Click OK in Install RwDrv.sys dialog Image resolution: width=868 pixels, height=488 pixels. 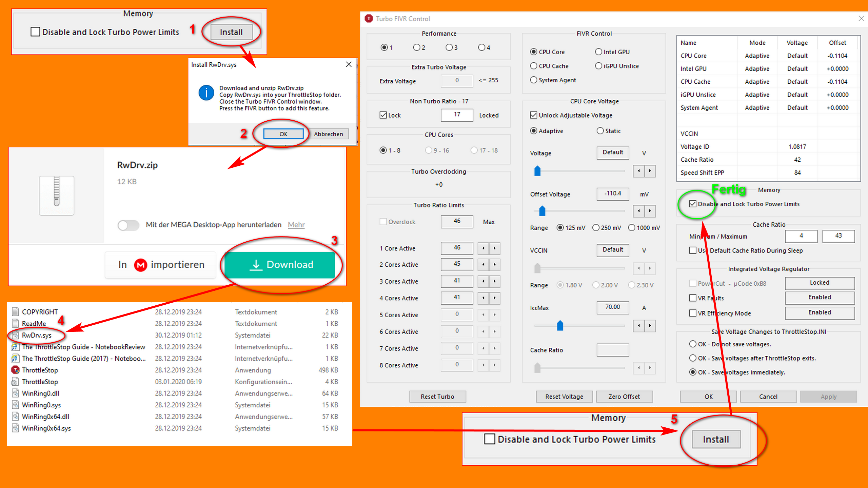[283, 134]
